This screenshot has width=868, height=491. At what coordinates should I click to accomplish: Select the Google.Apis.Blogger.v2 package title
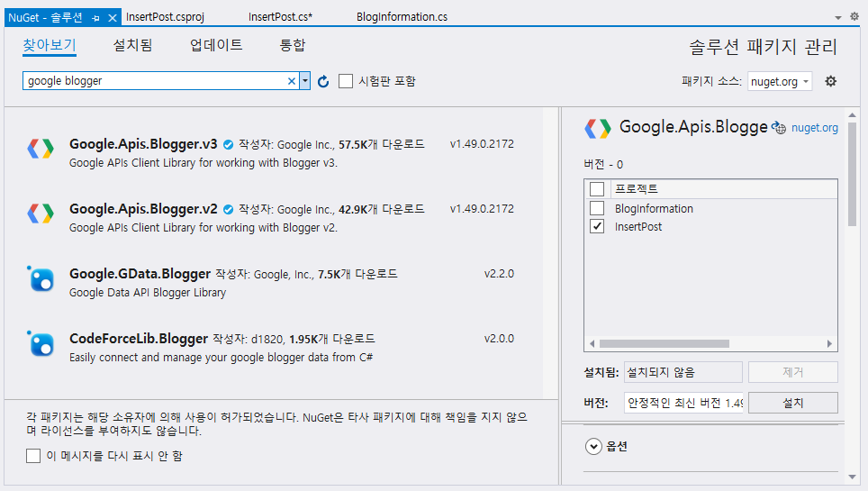click(143, 209)
